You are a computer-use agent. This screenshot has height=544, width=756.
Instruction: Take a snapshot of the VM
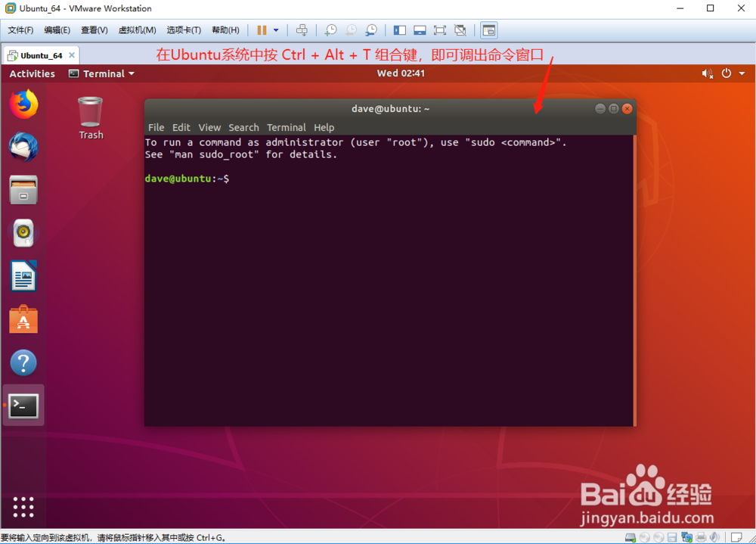click(x=331, y=30)
